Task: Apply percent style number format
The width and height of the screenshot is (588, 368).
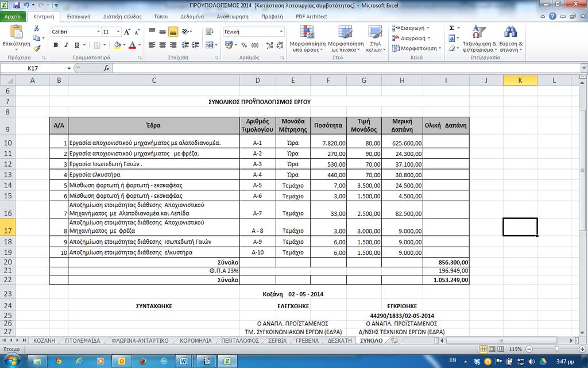Action: 244,45
